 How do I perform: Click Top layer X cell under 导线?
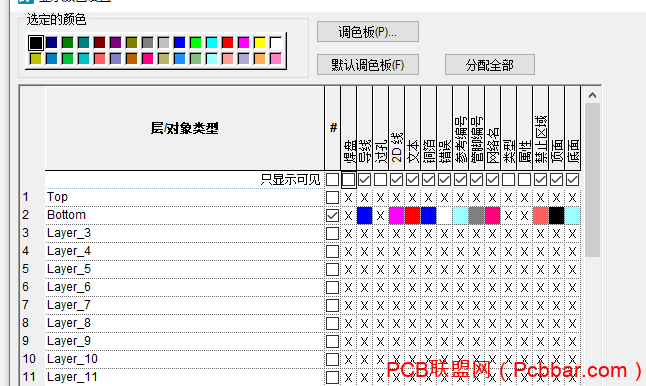pos(365,197)
